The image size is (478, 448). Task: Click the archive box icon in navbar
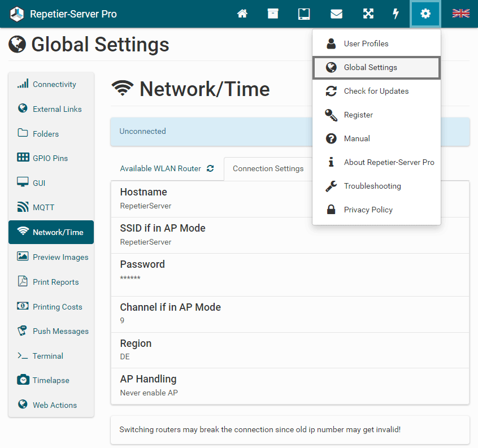click(273, 14)
